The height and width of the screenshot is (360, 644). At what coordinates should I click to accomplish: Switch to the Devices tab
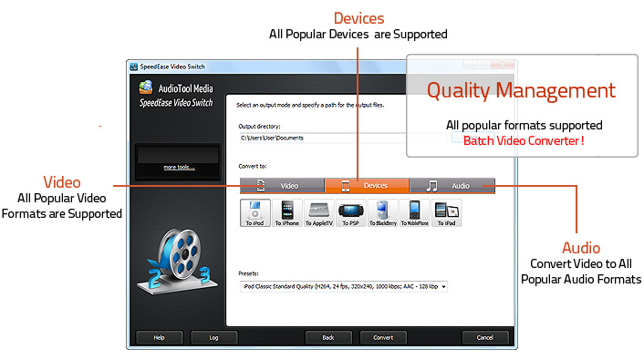[x=368, y=186]
